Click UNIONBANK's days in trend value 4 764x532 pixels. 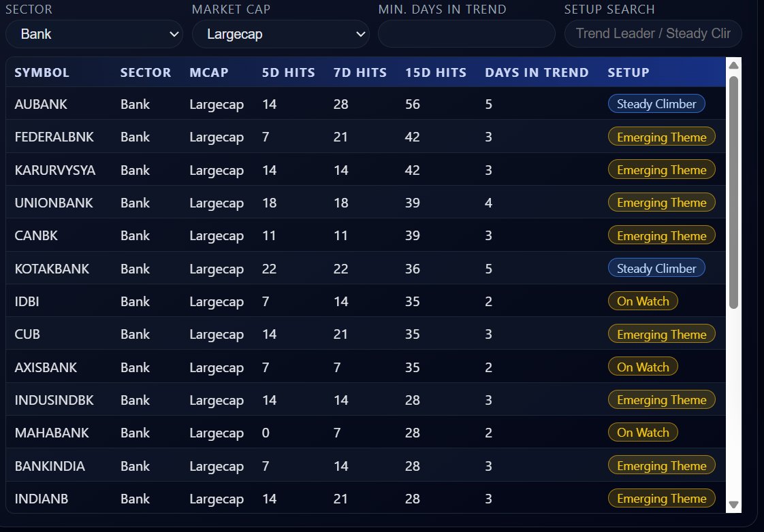[x=488, y=203]
